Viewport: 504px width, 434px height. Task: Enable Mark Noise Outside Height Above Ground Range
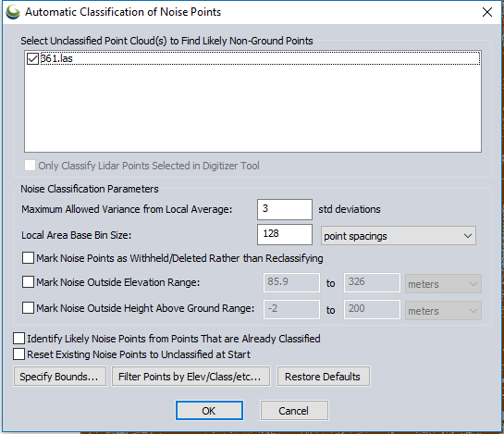coord(28,308)
